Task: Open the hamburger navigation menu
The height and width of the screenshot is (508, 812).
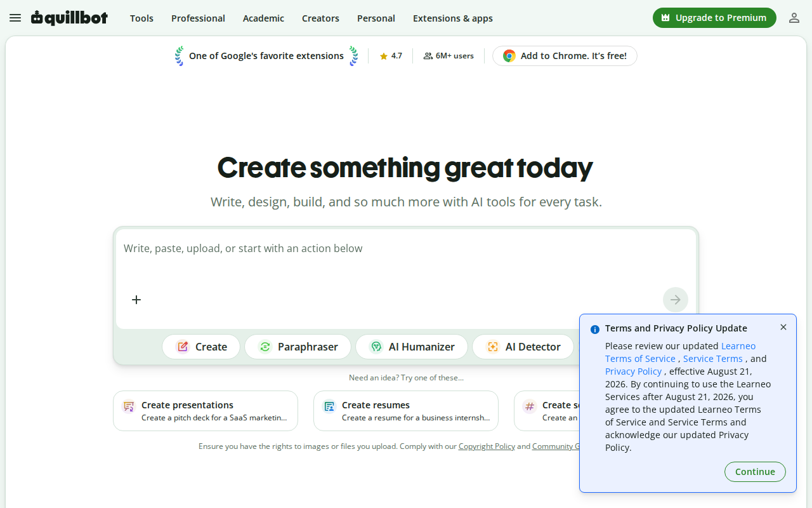Action: tap(15, 18)
